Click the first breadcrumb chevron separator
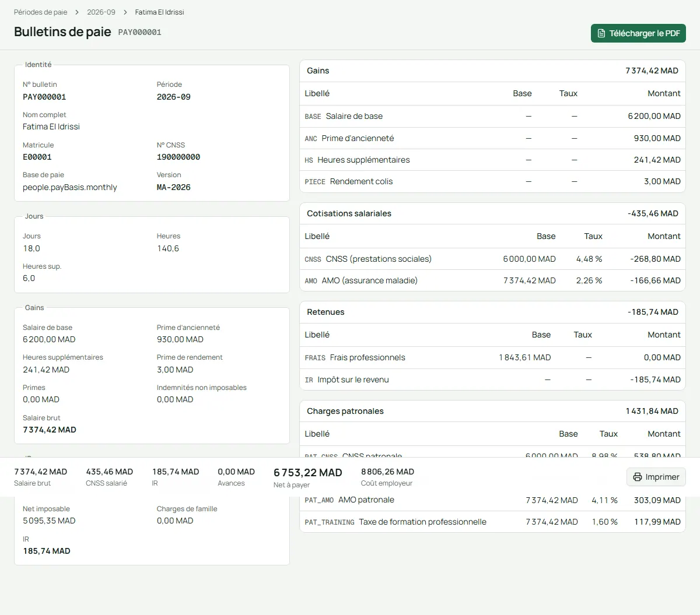The image size is (700, 615). (77, 12)
